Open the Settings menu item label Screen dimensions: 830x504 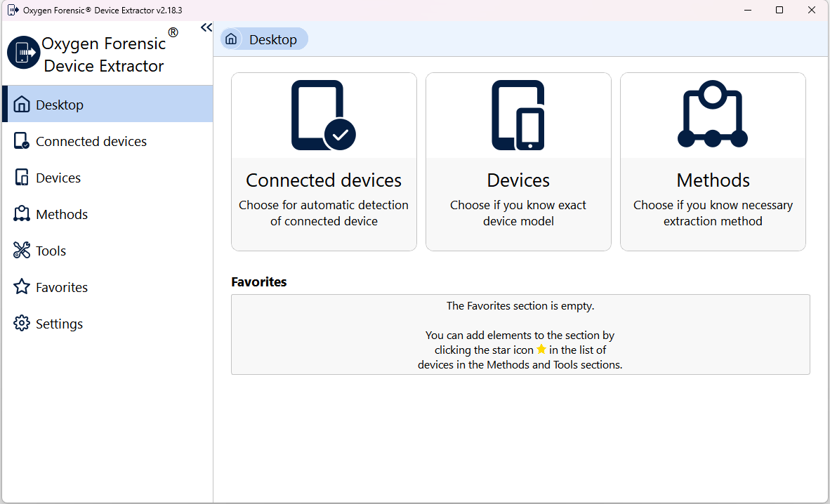click(x=59, y=324)
